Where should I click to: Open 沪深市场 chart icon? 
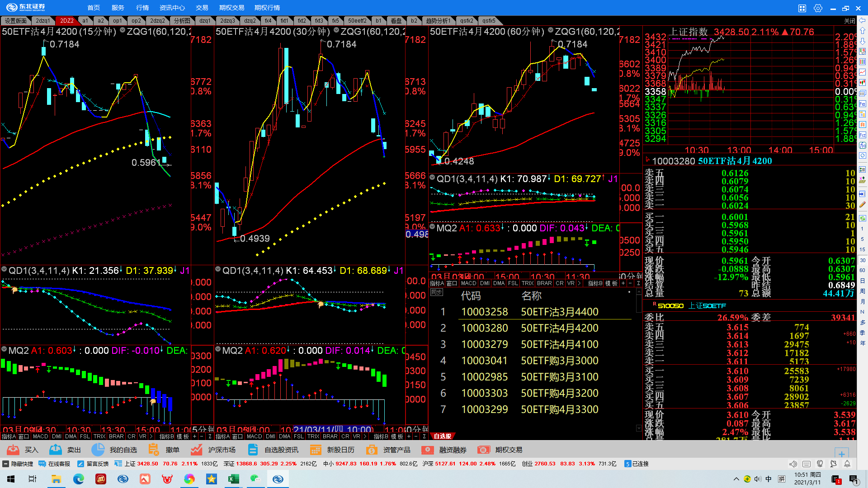coord(196,450)
